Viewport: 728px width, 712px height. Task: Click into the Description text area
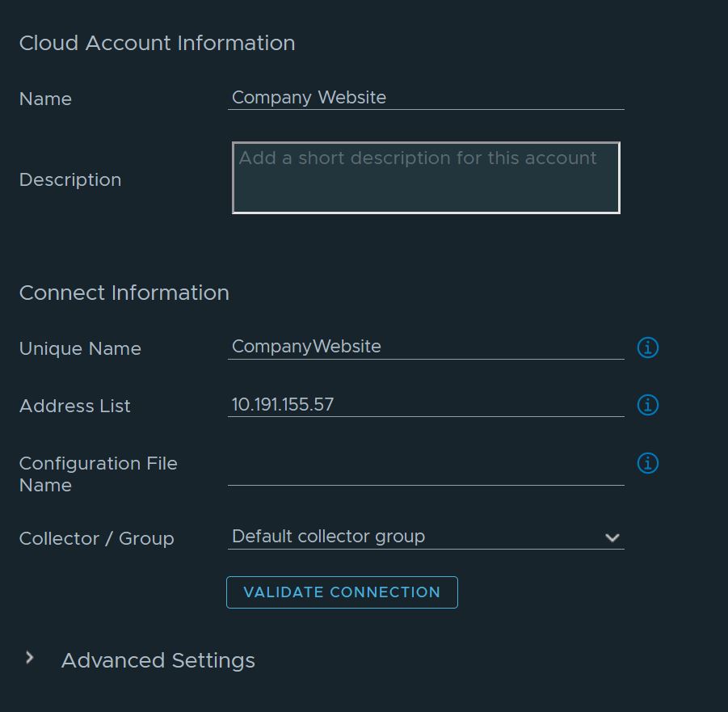425,178
